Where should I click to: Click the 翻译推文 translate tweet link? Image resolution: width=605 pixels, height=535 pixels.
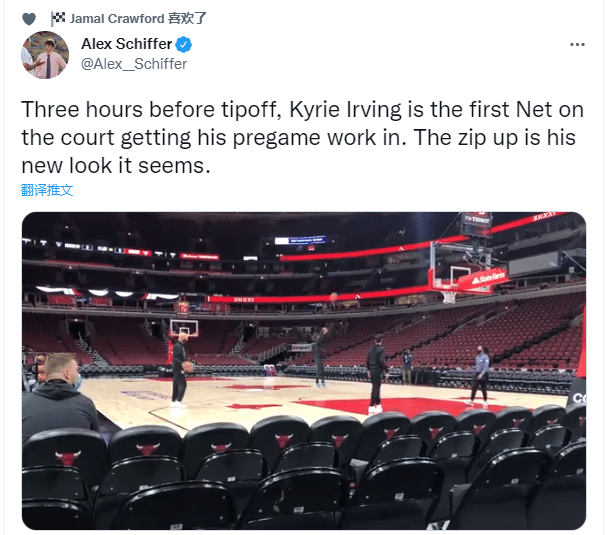click(47, 189)
